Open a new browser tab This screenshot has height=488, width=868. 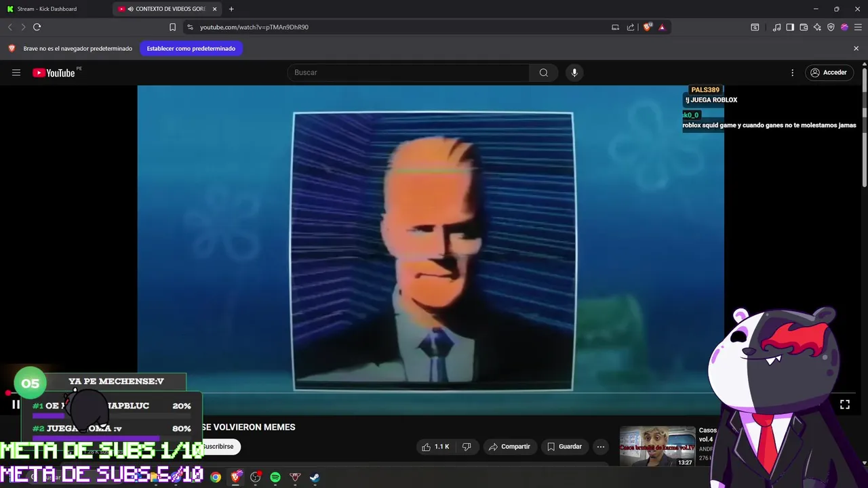point(231,9)
